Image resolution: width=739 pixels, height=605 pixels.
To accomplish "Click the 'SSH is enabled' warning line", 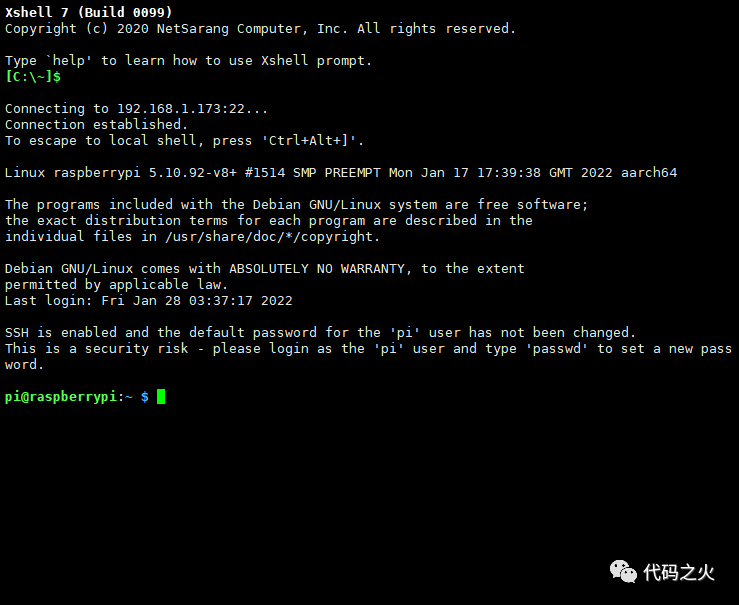I will click(x=320, y=333).
